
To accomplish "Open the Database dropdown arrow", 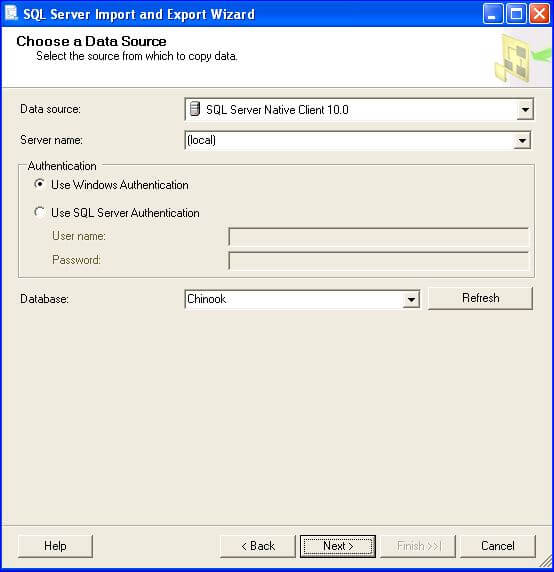I will [411, 299].
